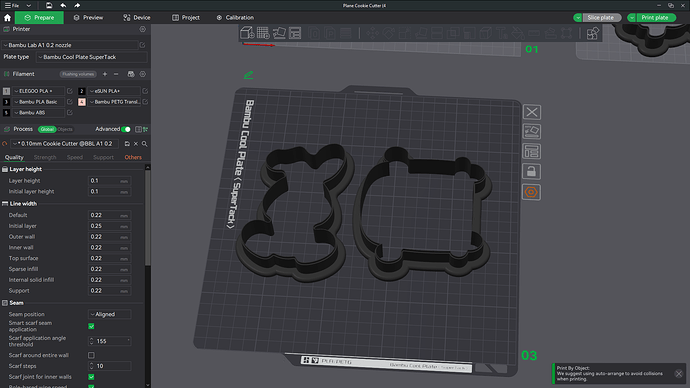Switch to the Preview tab
This screenshot has width=690, height=388.
[x=88, y=18]
